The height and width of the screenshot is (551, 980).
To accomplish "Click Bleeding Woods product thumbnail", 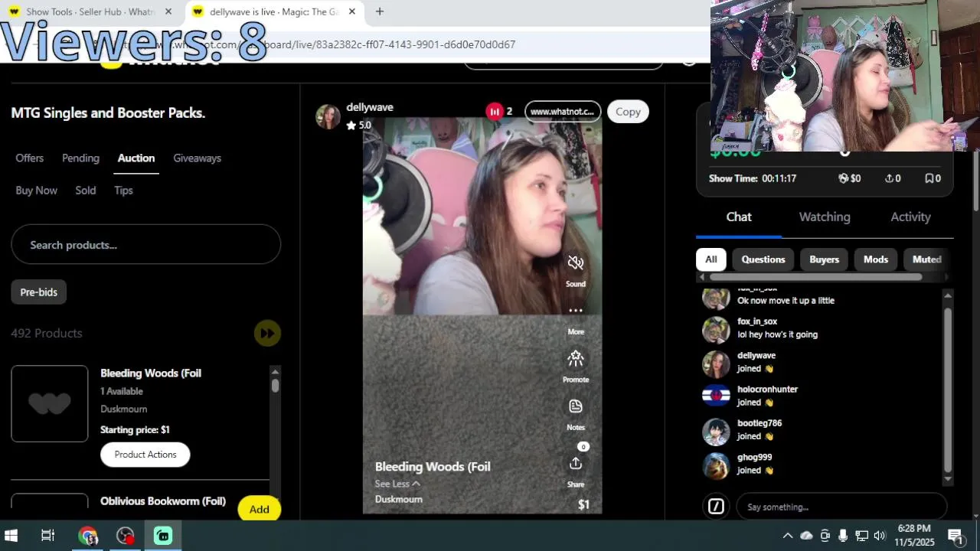I will pos(50,403).
